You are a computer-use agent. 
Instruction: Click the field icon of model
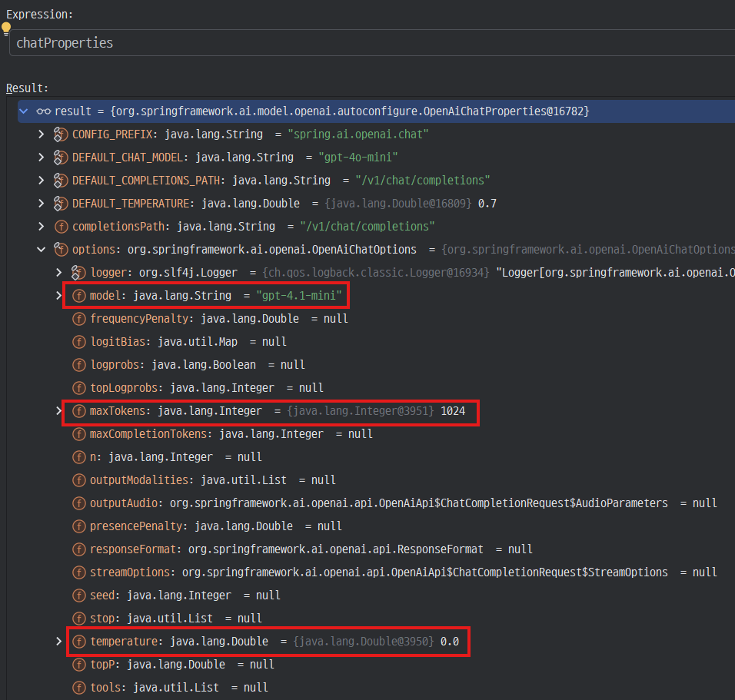tap(78, 295)
